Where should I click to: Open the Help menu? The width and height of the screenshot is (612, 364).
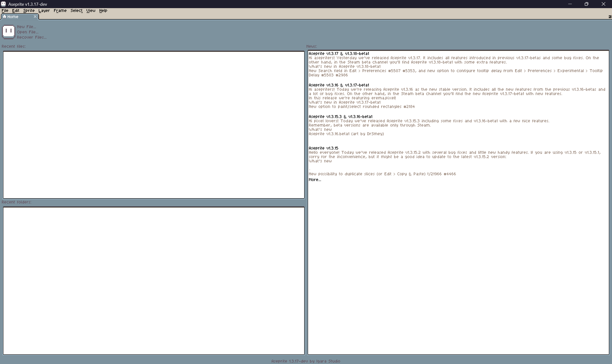103,11
